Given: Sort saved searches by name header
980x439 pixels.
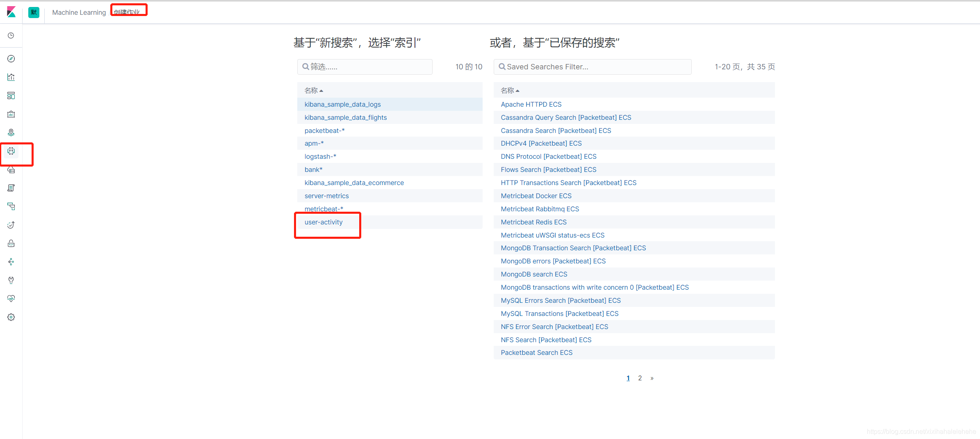Looking at the screenshot, I should [510, 90].
